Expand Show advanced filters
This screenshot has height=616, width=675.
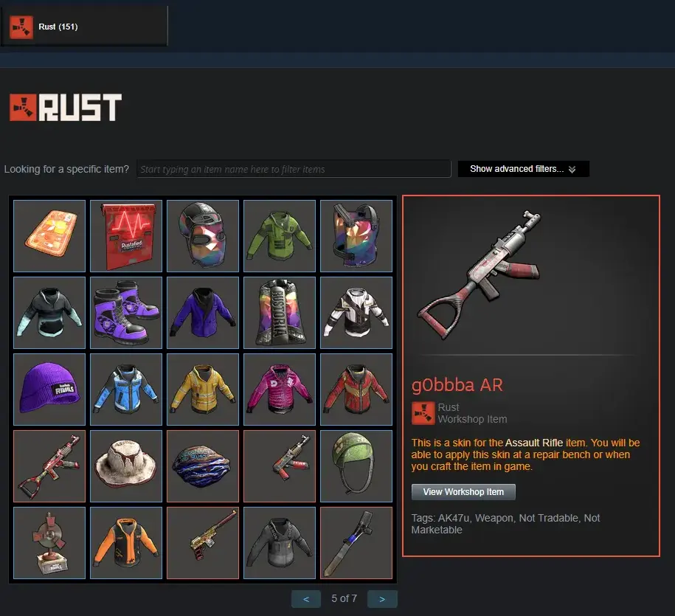(523, 169)
